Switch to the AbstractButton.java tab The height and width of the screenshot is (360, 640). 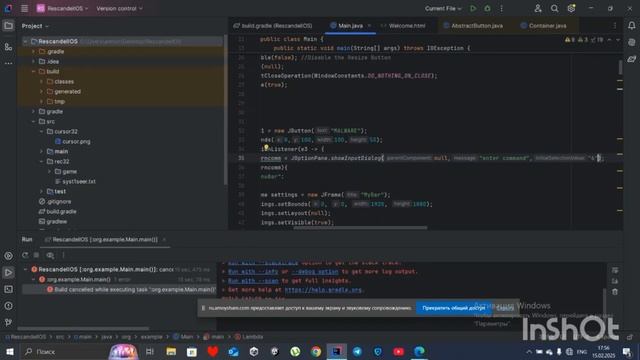473,26
